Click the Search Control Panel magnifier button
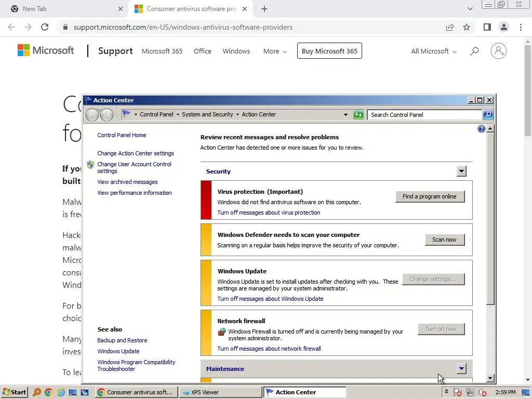Viewport: 532px width, 399px height. [488, 115]
